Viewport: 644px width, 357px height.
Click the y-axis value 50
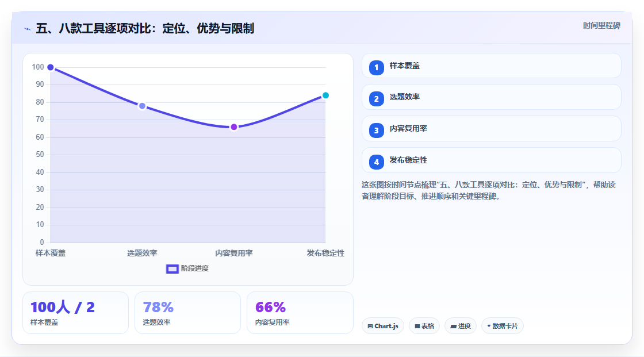[40, 155]
